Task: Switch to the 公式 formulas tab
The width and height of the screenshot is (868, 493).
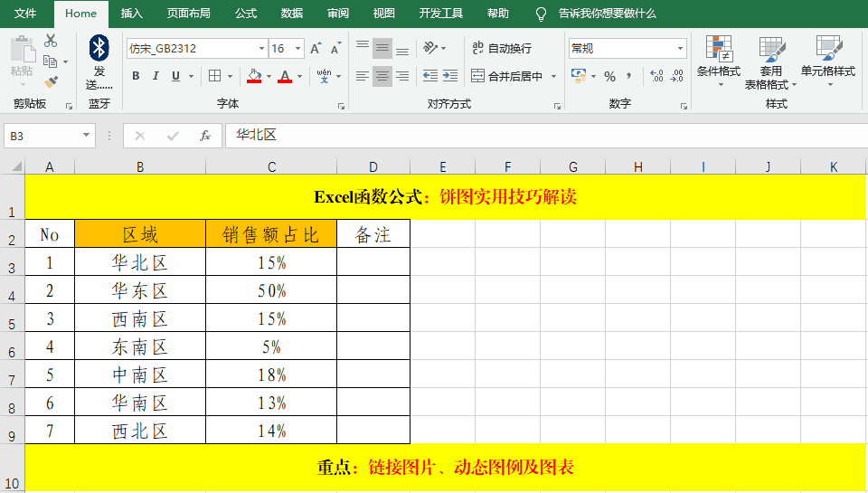Action: click(x=246, y=14)
